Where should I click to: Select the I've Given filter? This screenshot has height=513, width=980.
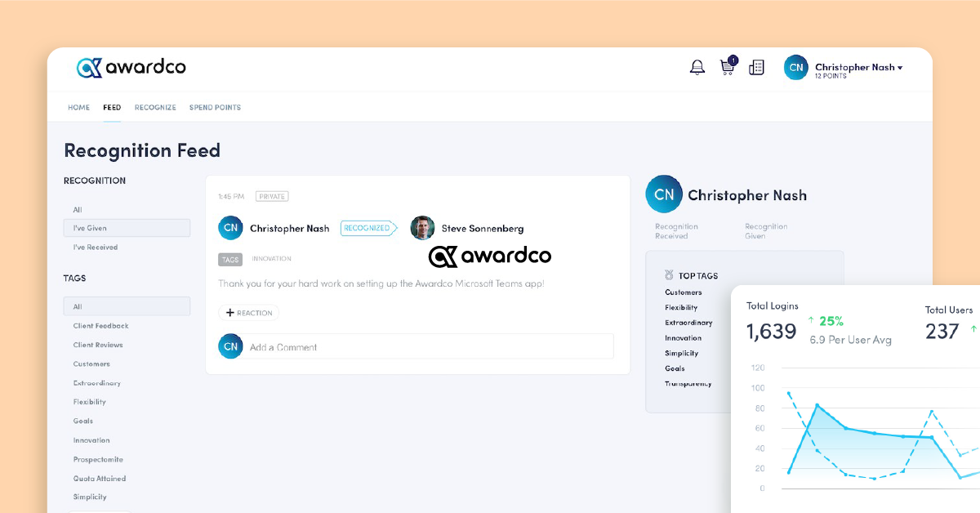[127, 228]
